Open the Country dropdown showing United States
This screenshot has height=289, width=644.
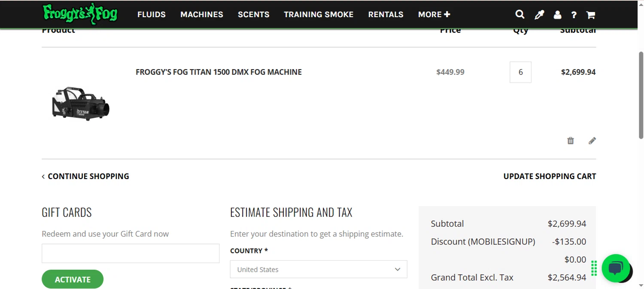[319, 269]
